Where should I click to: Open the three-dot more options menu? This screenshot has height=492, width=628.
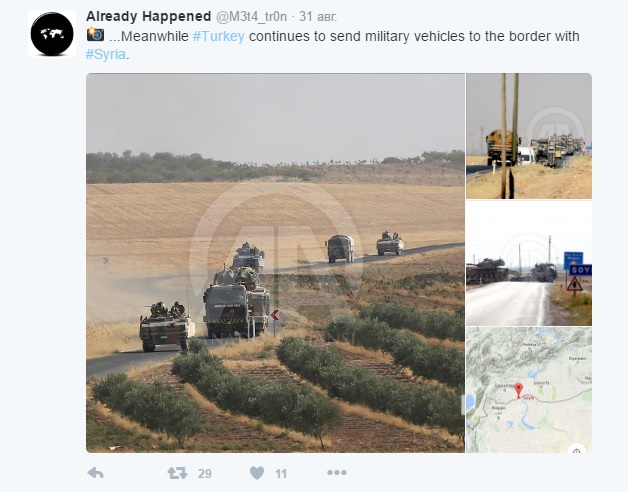[x=336, y=473]
